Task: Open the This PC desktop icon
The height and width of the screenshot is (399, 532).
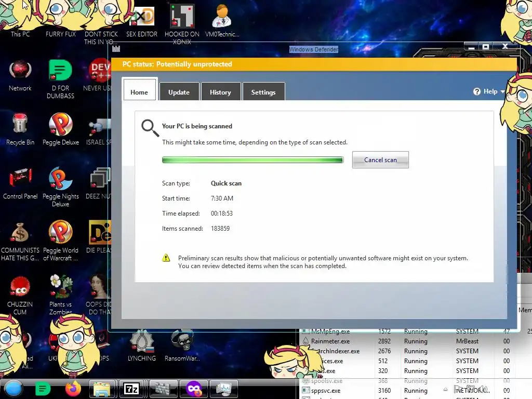Action: coord(20,20)
